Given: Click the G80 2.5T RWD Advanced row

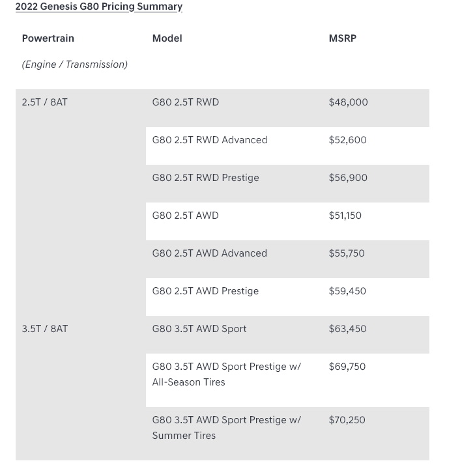Looking at the screenshot, I should (x=209, y=140).
